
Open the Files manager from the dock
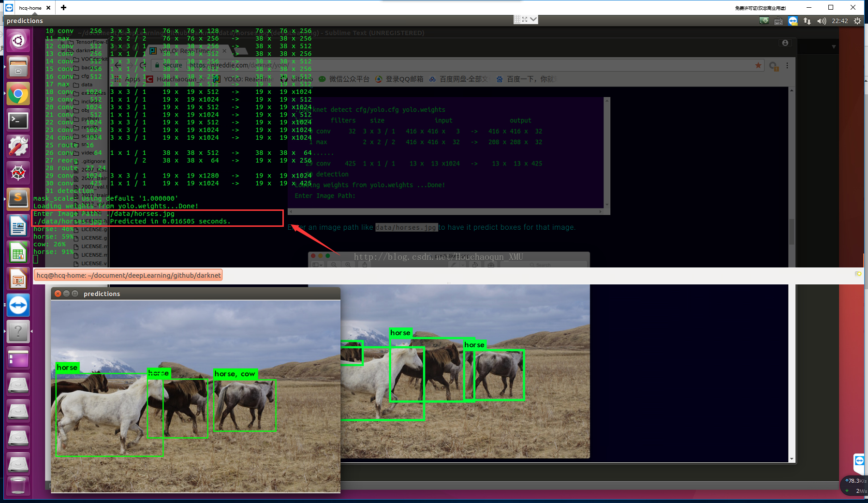point(18,67)
